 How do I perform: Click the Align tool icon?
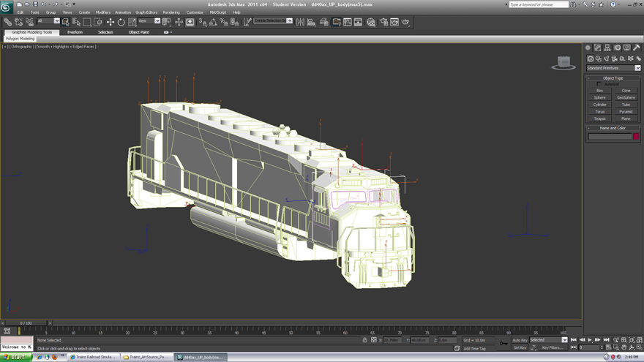[x=311, y=22]
